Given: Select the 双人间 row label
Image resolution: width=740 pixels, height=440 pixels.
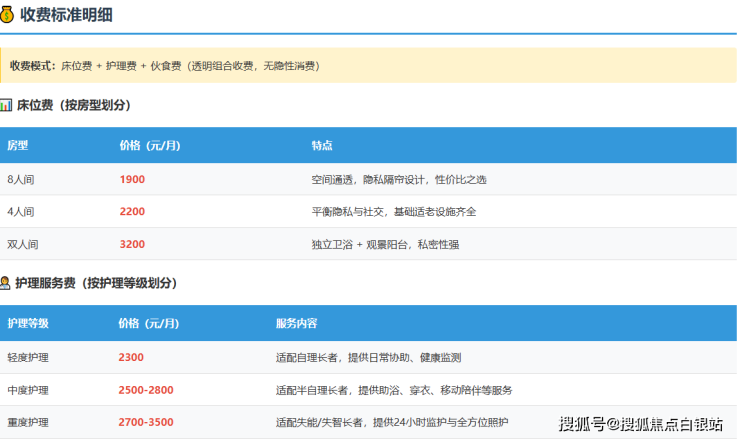Looking at the screenshot, I should pos(21,244).
